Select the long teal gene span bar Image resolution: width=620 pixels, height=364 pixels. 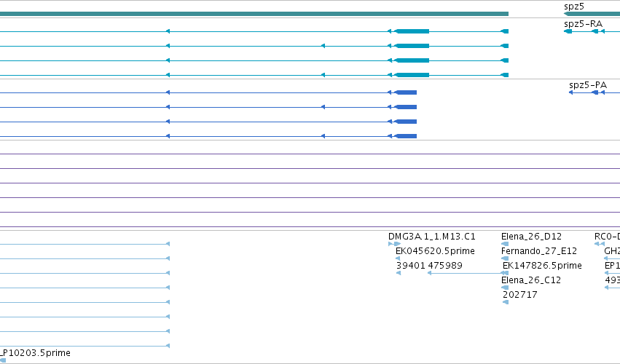pos(254,14)
